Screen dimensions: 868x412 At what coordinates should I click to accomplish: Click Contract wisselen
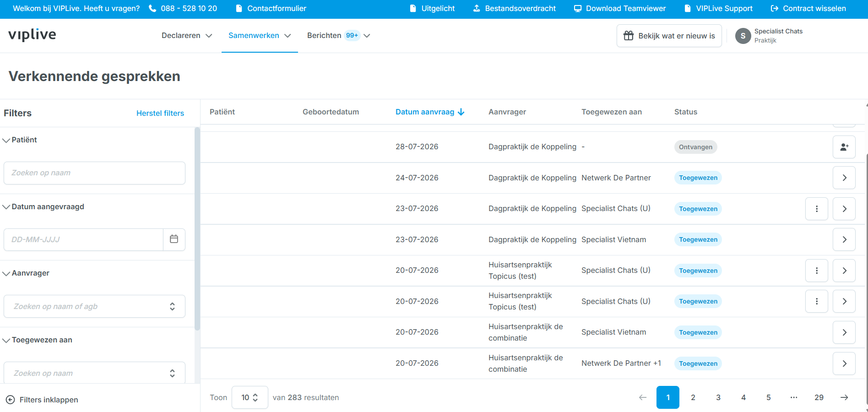click(808, 8)
